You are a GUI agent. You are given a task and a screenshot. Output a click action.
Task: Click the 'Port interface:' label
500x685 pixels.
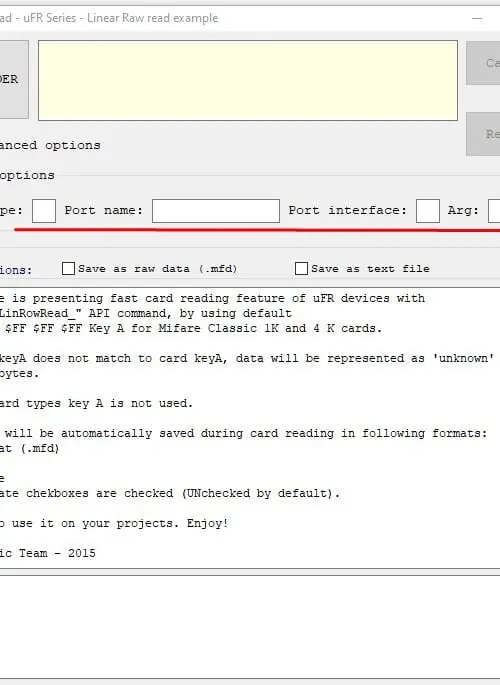[348, 211]
